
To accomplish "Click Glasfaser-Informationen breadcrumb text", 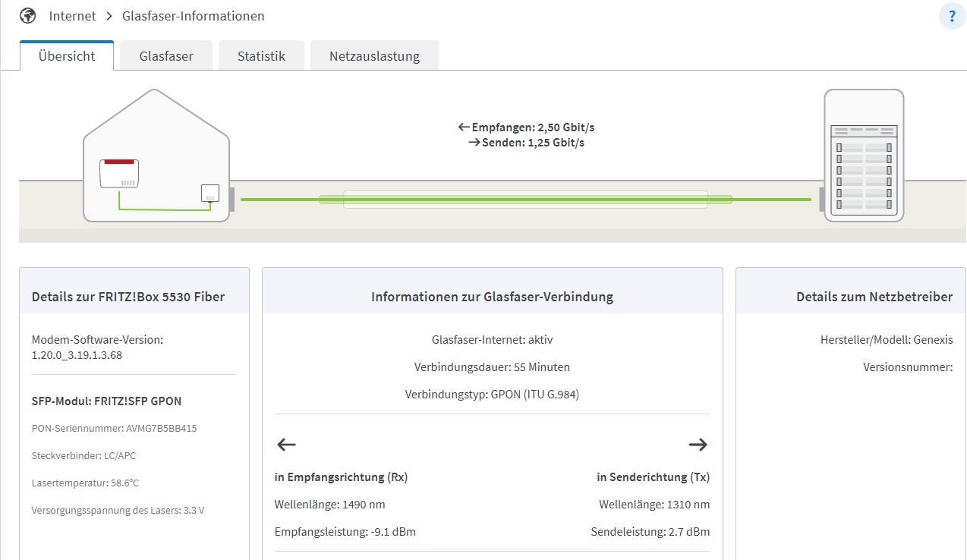I will [x=193, y=16].
